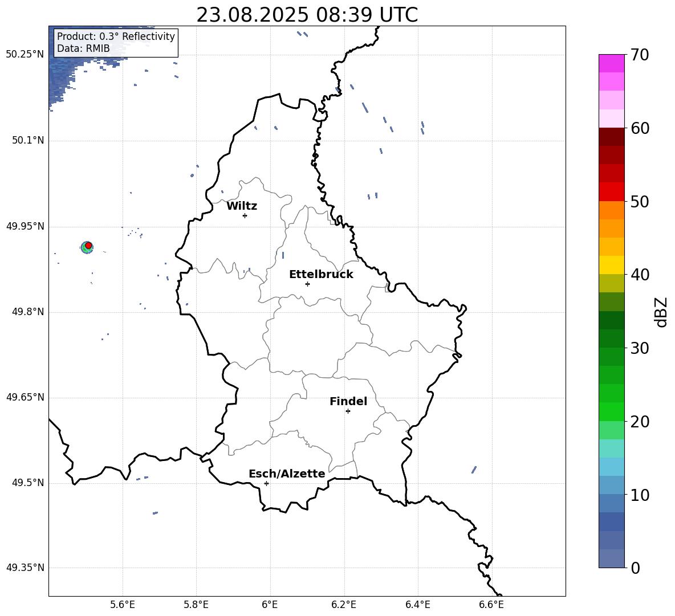Click the 0 dBZ colorbar tick label
Image resolution: width=675 pixels, height=616 pixels.
635,568
